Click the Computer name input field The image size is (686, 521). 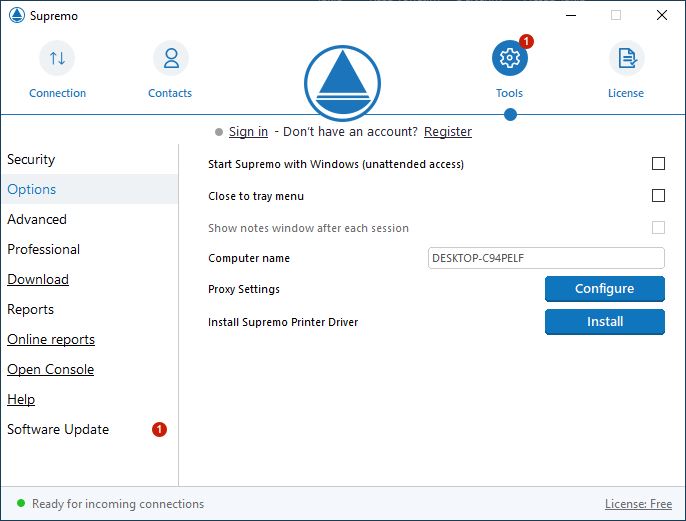pyautogui.click(x=546, y=258)
